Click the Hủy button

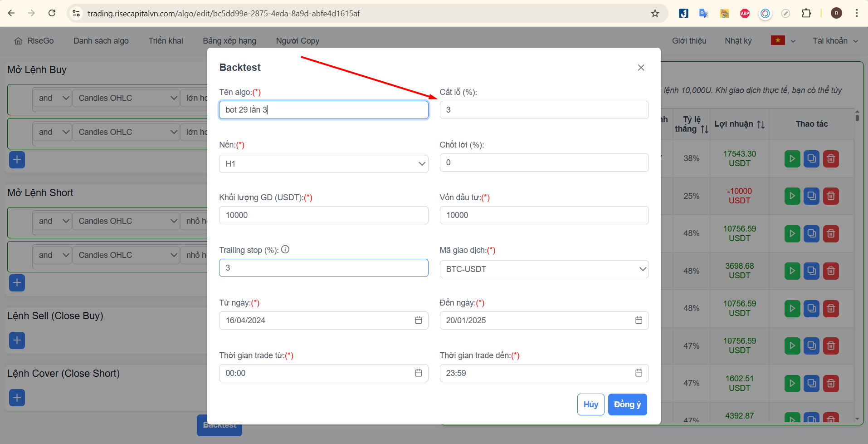[x=590, y=405]
